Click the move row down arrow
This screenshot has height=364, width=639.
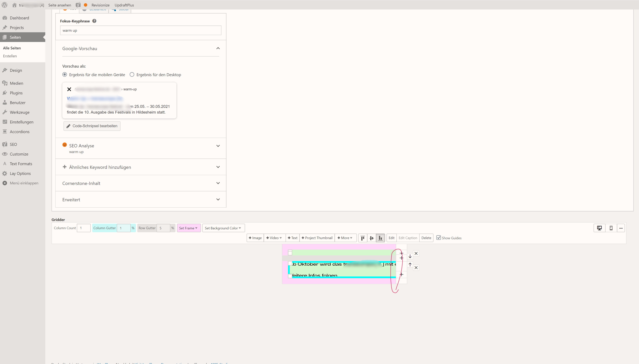(x=410, y=256)
